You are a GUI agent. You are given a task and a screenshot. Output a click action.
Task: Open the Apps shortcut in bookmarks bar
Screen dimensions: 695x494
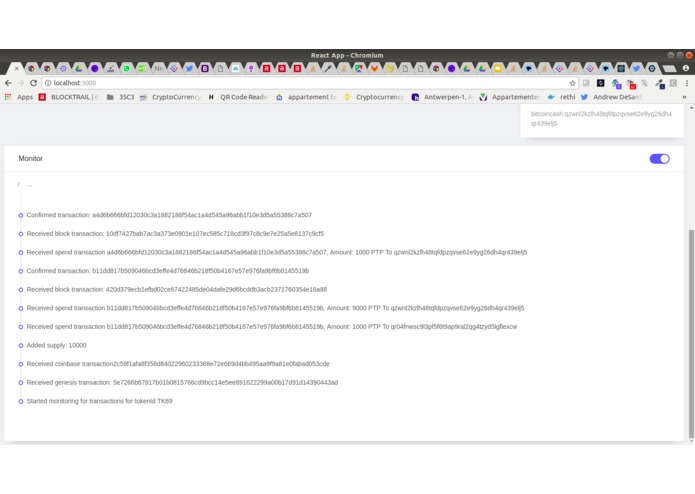tap(19, 97)
